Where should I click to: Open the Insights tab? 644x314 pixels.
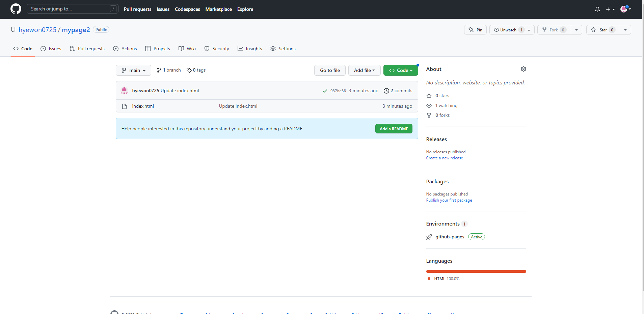click(x=250, y=49)
